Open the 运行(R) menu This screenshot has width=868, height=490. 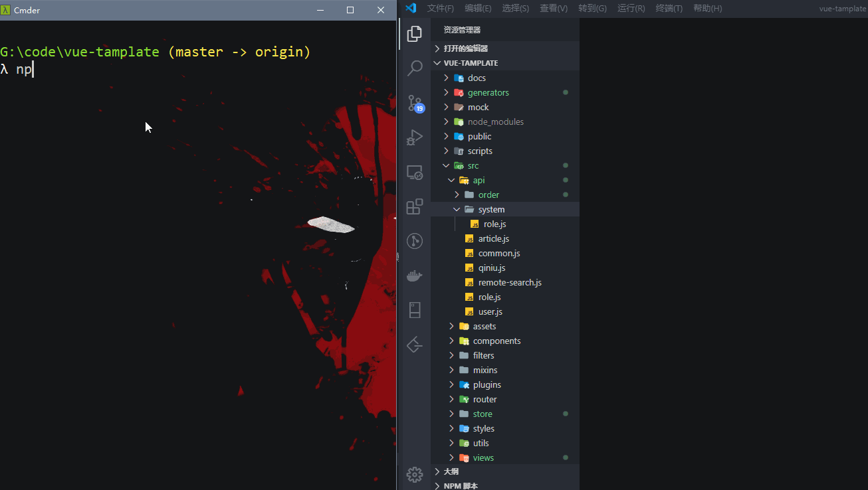click(631, 9)
